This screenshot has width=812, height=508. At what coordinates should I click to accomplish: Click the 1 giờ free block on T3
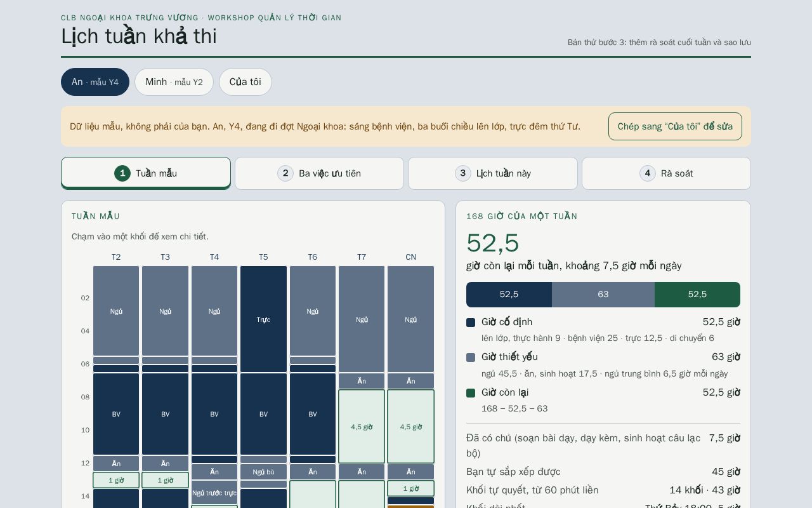pos(165,480)
